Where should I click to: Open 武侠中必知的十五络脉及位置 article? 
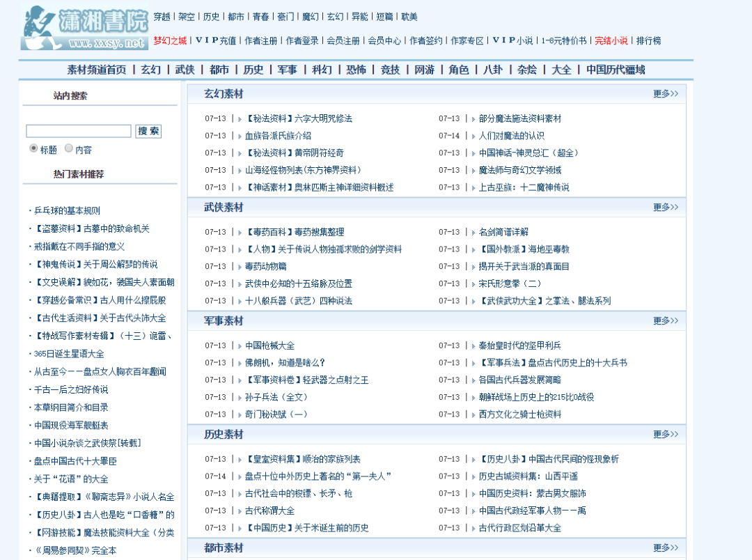[299, 284]
